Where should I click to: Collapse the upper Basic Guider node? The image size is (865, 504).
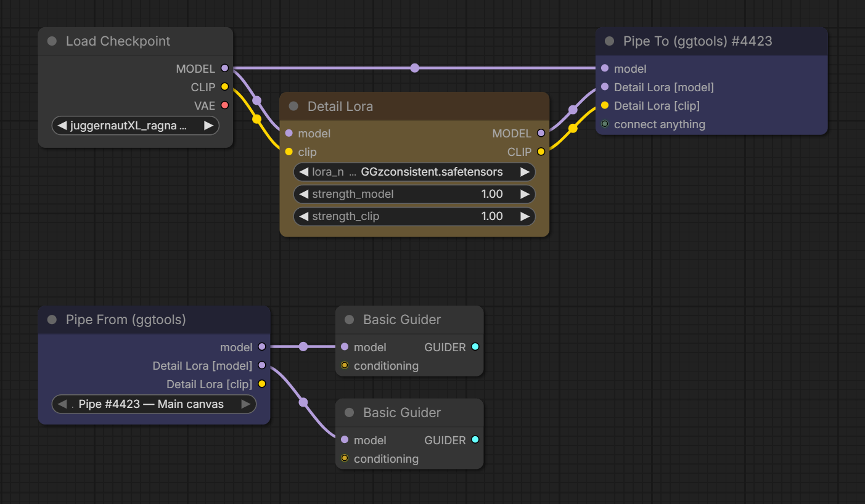(x=350, y=320)
